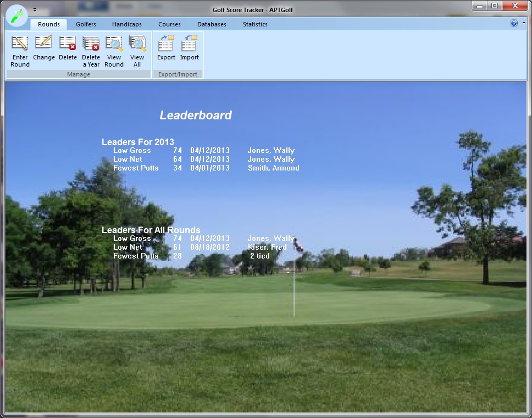Click the Manage group label
This screenshot has height=418, width=532.
(x=79, y=74)
